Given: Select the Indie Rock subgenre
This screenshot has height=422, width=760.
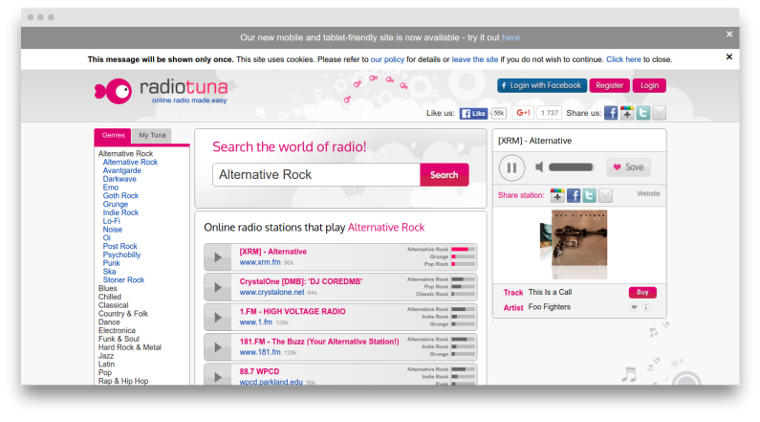Looking at the screenshot, I should click(x=121, y=213).
